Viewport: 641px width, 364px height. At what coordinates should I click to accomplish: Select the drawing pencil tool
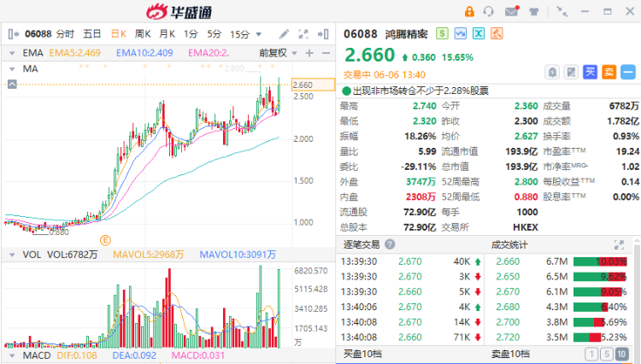(x=284, y=34)
